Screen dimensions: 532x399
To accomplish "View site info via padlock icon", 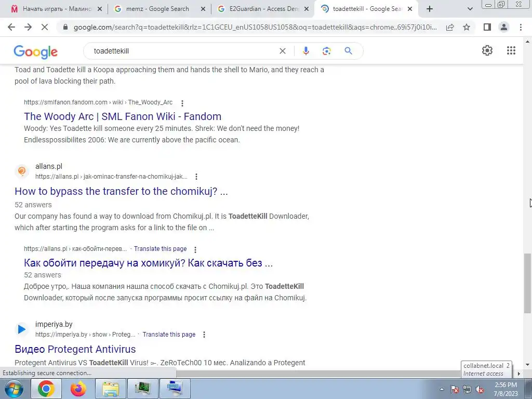I will [66, 27].
